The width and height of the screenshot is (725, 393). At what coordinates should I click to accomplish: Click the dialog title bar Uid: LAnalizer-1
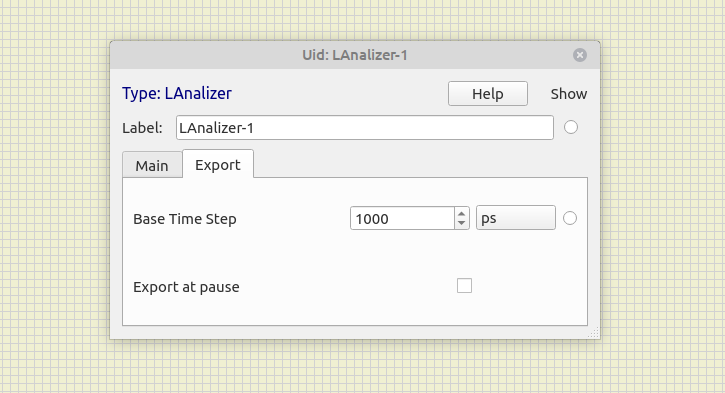[355, 55]
